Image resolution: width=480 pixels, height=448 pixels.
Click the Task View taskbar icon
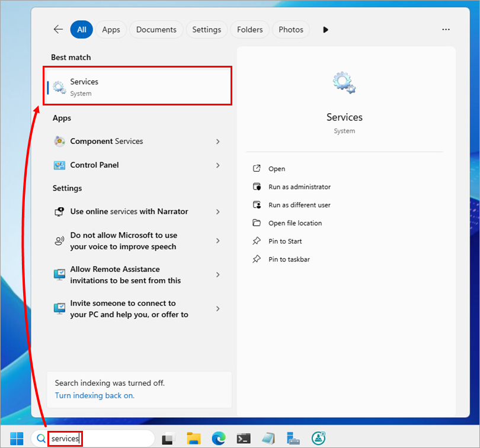[169, 439]
